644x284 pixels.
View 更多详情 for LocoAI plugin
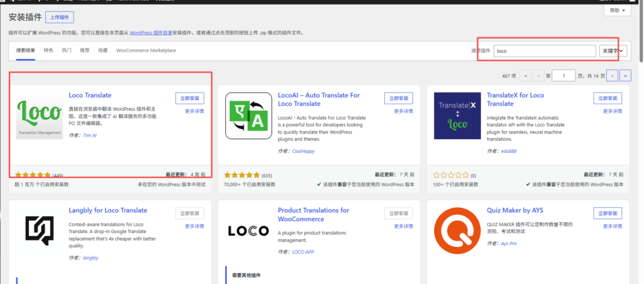tap(403, 111)
